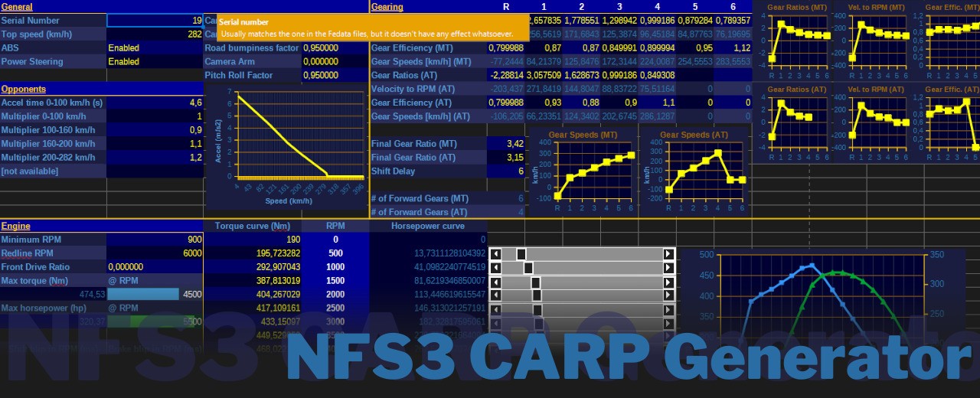Select the Top speed value 282
Viewport: 980px width, 398px height.
(x=155, y=34)
